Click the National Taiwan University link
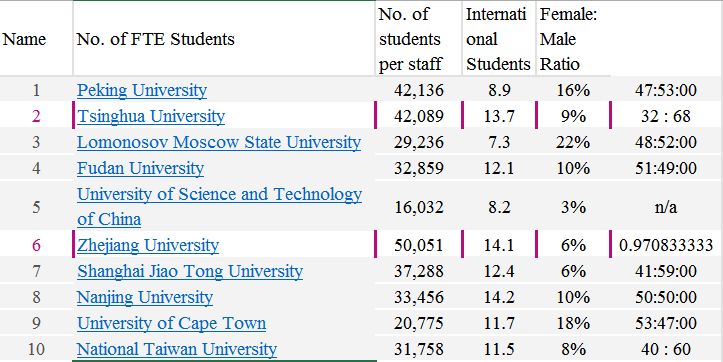Image resolution: width=723 pixels, height=362 pixels. point(177,349)
